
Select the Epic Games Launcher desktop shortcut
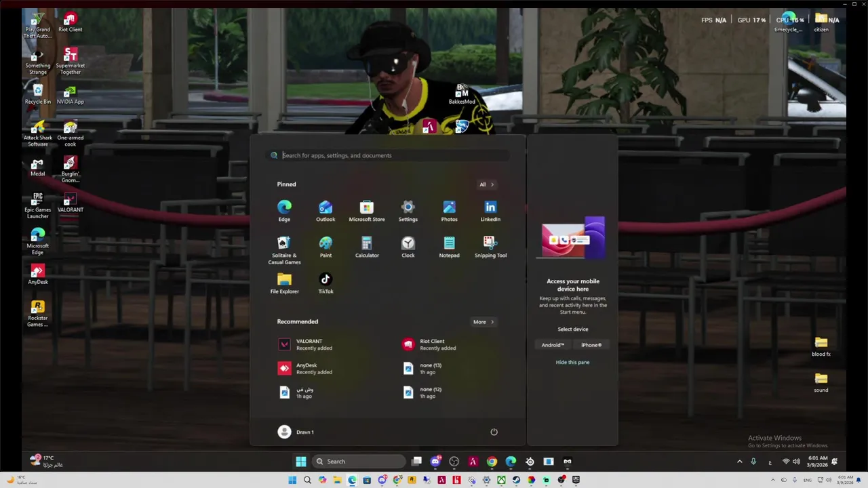click(38, 205)
